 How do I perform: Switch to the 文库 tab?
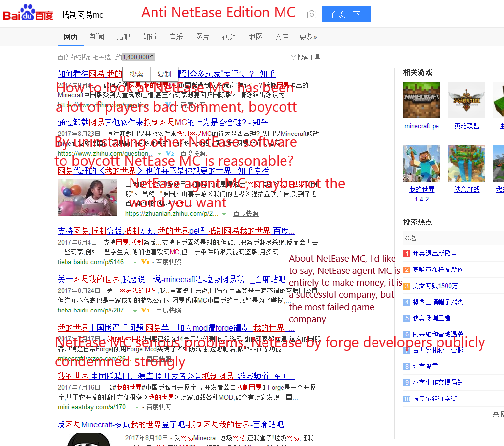coord(282,37)
